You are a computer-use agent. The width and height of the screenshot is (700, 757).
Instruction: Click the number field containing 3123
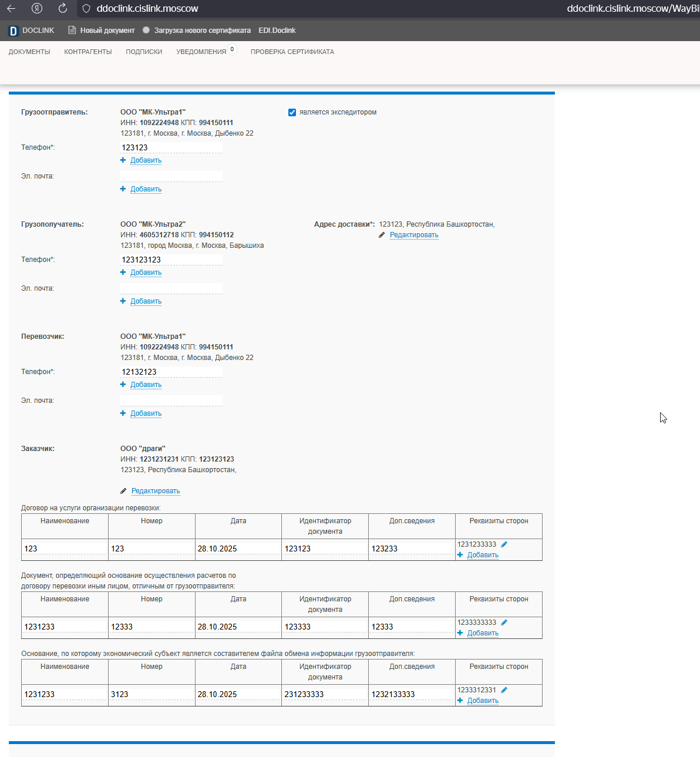[152, 694]
